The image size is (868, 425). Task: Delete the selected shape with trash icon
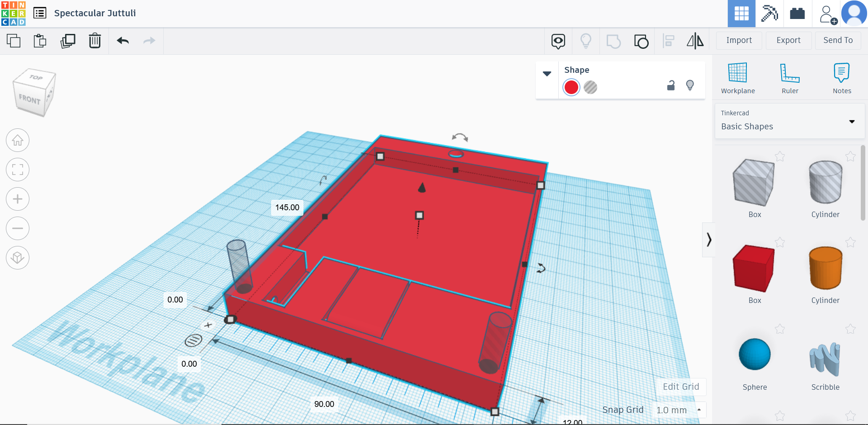tap(95, 41)
